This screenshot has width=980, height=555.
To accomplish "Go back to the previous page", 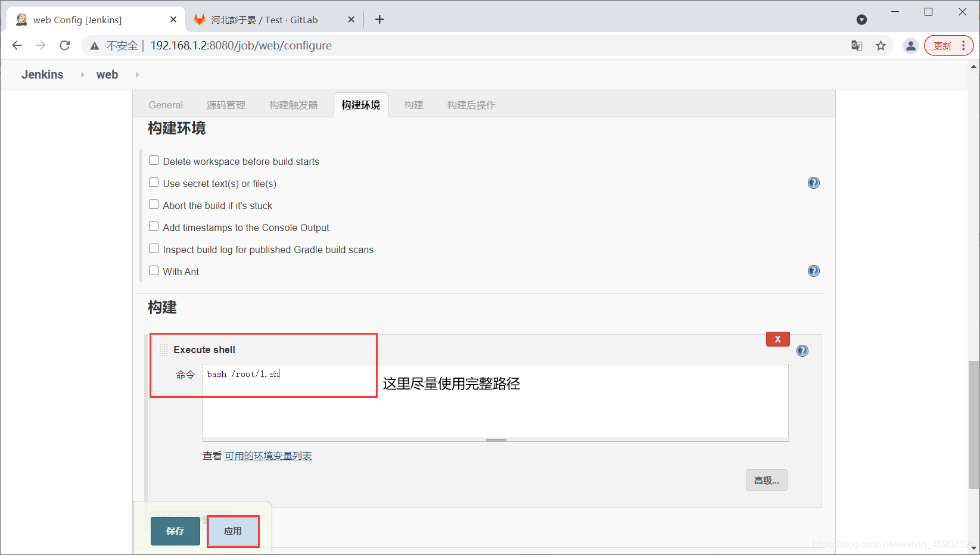I will tap(17, 45).
